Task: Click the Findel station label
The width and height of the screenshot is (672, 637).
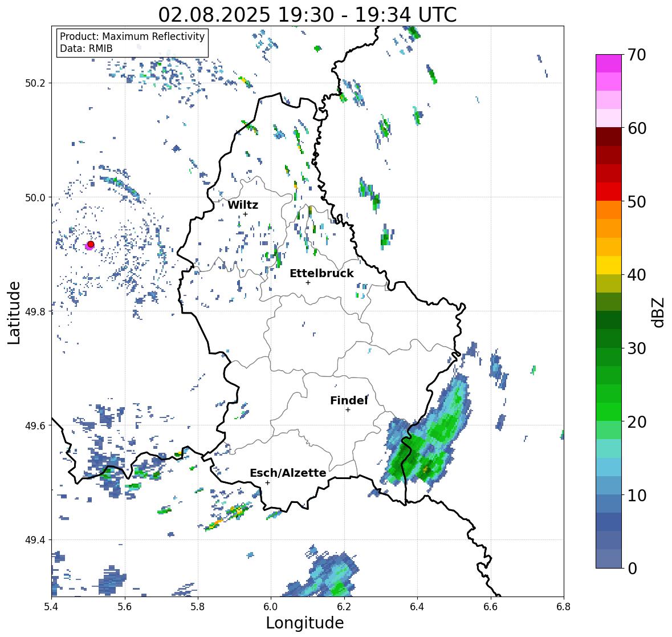Action: pyautogui.click(x=349, y=400)
